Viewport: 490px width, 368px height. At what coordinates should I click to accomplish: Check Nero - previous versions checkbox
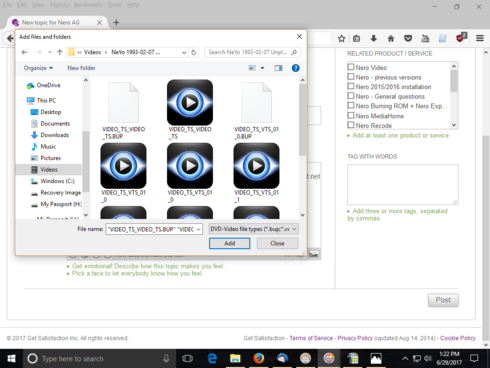click(351, 76)
